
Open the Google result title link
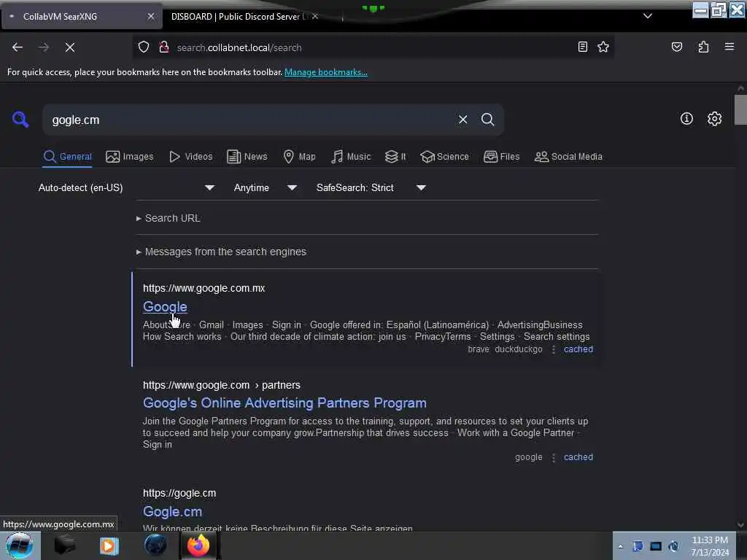(165, 307)
